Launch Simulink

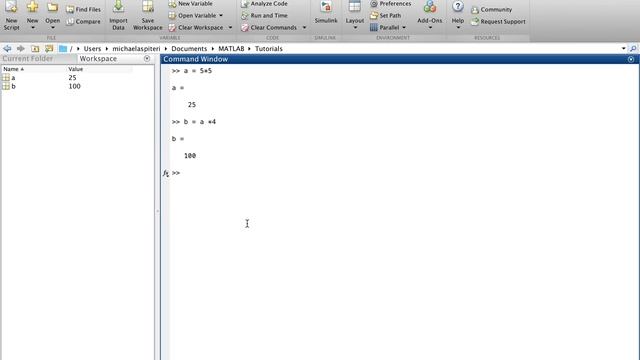click(326, 12)
